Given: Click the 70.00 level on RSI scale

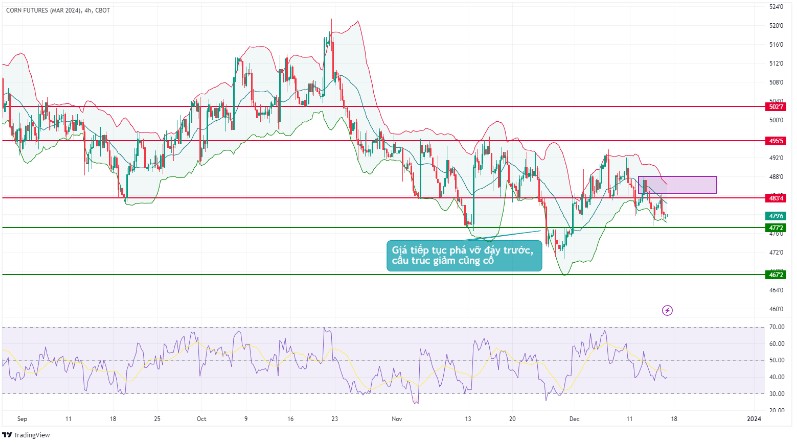Looking at the screenshot, I should click(x=775, y=327).
